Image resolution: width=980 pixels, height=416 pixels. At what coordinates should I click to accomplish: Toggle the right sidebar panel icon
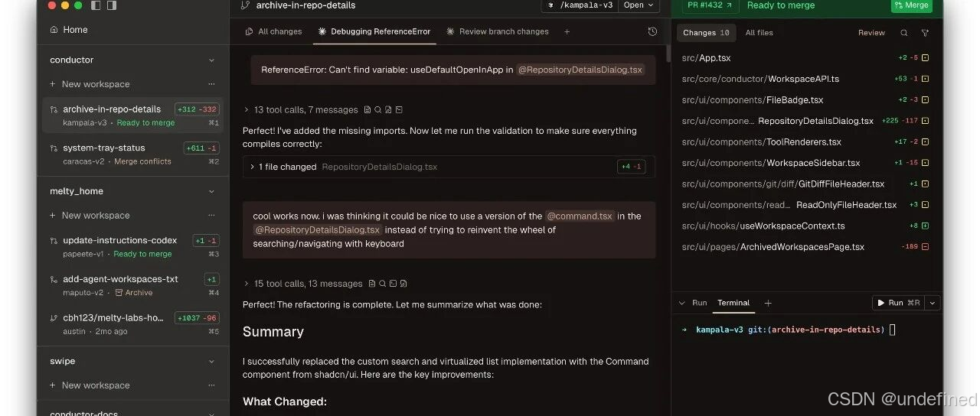pos(112,5)
